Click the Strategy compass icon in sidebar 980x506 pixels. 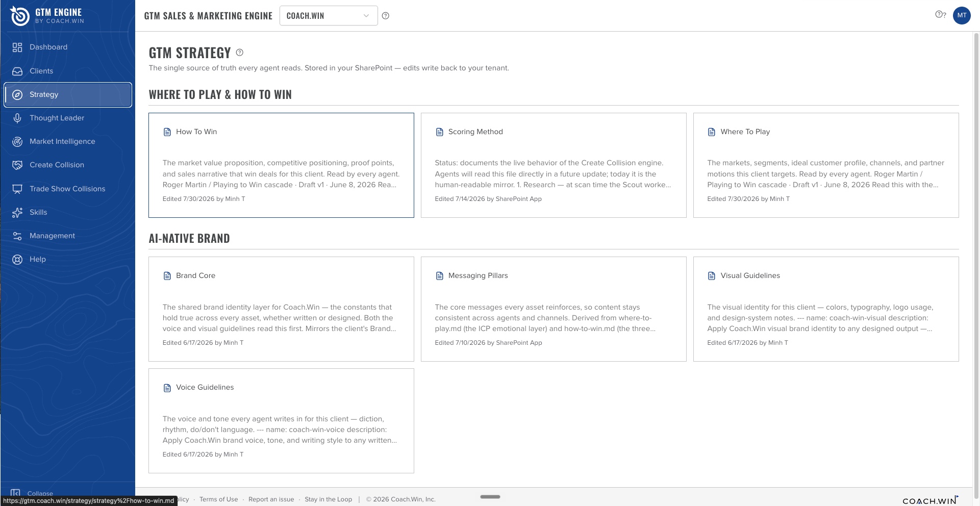point(17,95)
